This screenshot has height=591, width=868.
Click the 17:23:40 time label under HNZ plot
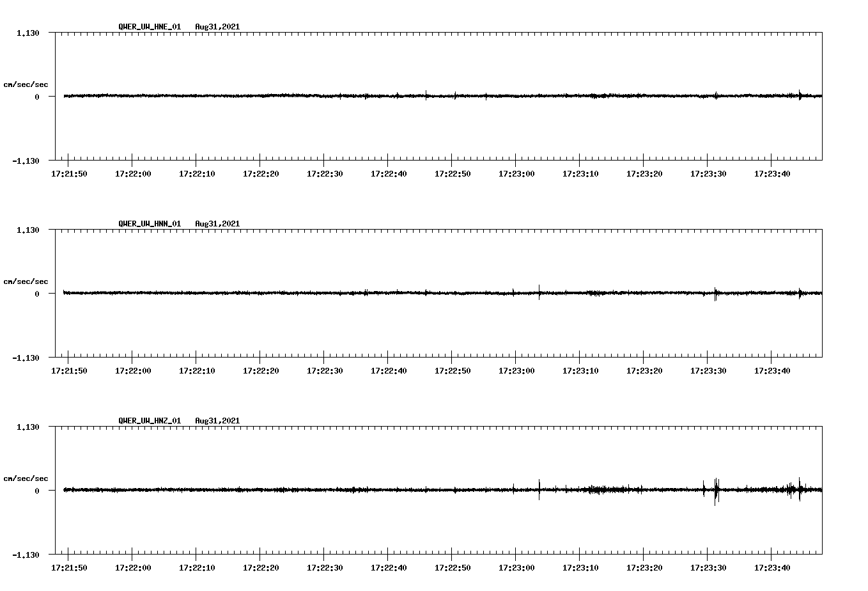(x=772, y=568)
